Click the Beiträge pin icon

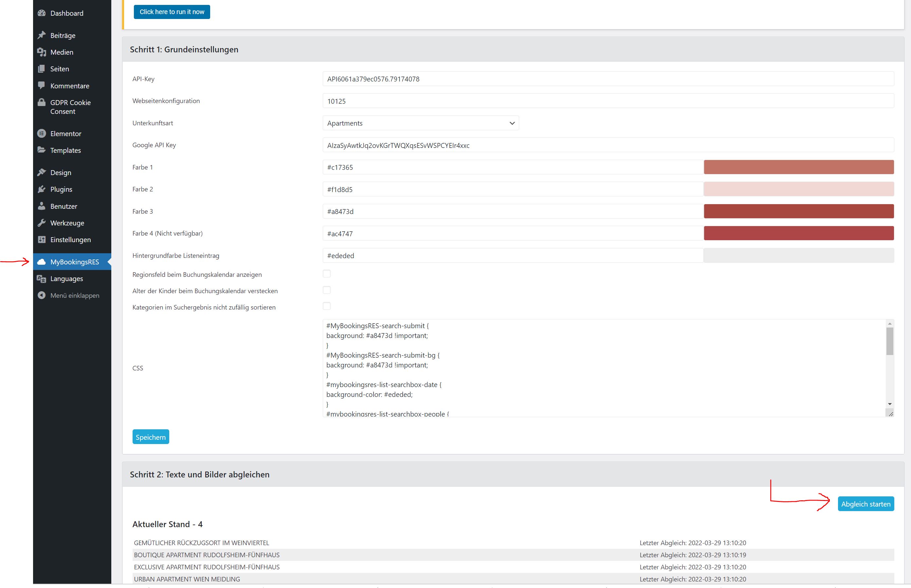coord(42,35)
